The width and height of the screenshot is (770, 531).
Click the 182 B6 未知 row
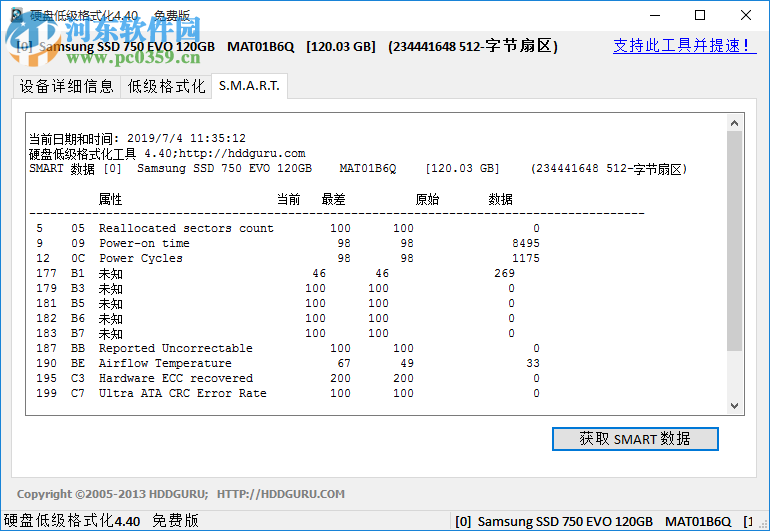[x=275, y=318]
